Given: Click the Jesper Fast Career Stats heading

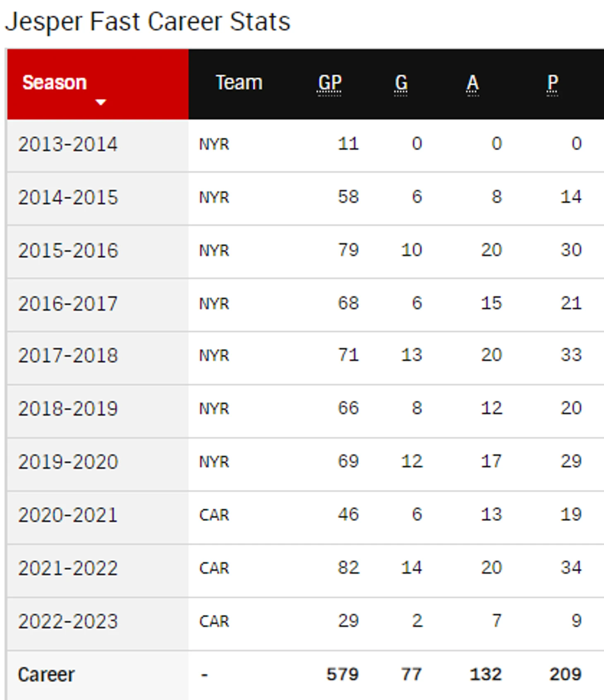Looking at the screenshot, I should (148, 22).
